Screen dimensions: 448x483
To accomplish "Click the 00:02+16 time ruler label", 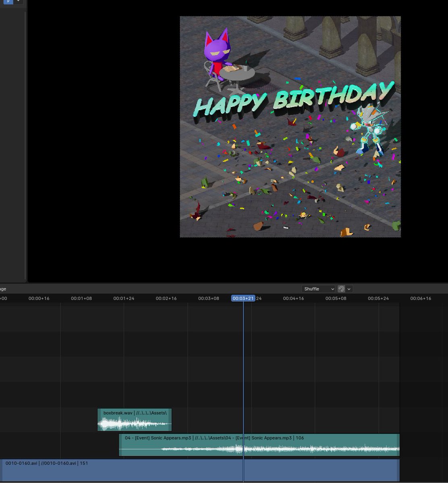I will pyautogui.click(x=166, y=299).
